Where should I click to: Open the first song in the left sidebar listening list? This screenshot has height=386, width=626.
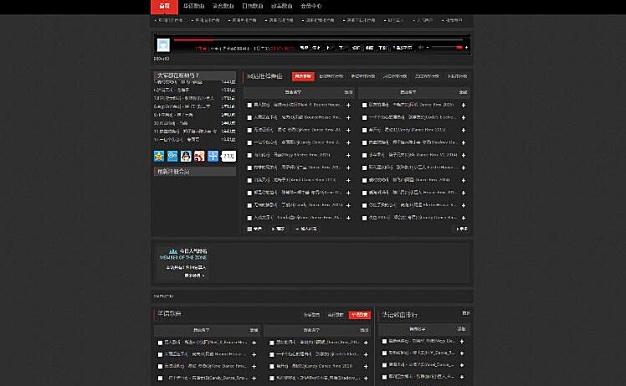coord(180,82)
